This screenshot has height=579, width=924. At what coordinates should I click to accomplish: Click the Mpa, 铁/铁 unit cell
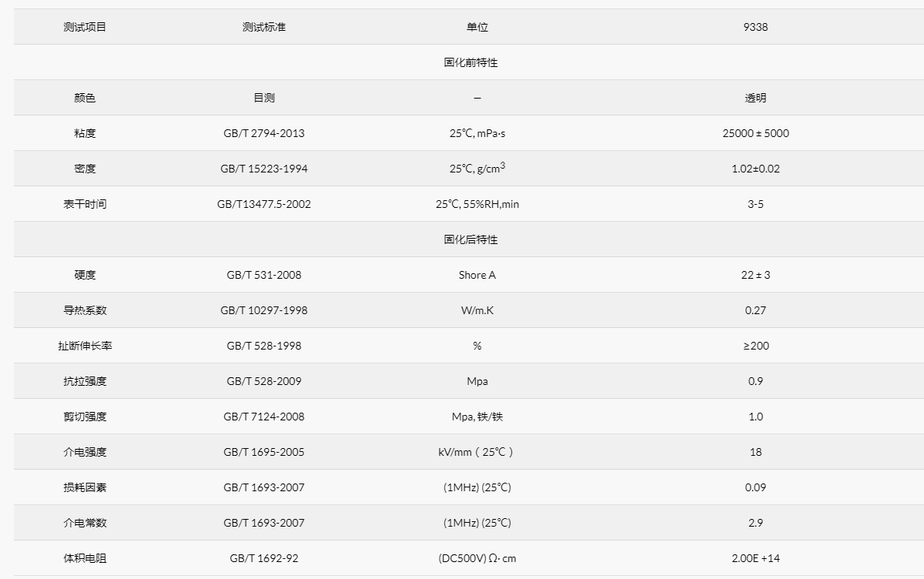click(477, 417)
